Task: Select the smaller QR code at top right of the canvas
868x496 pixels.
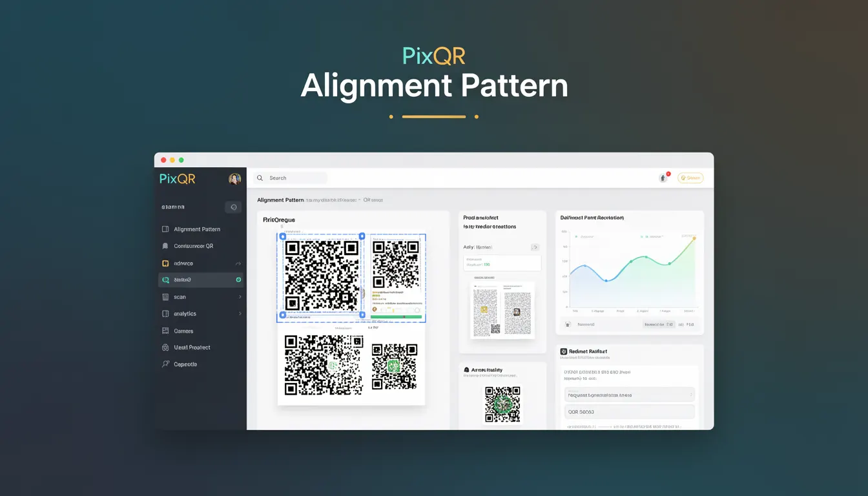Action: pos(396,264)
